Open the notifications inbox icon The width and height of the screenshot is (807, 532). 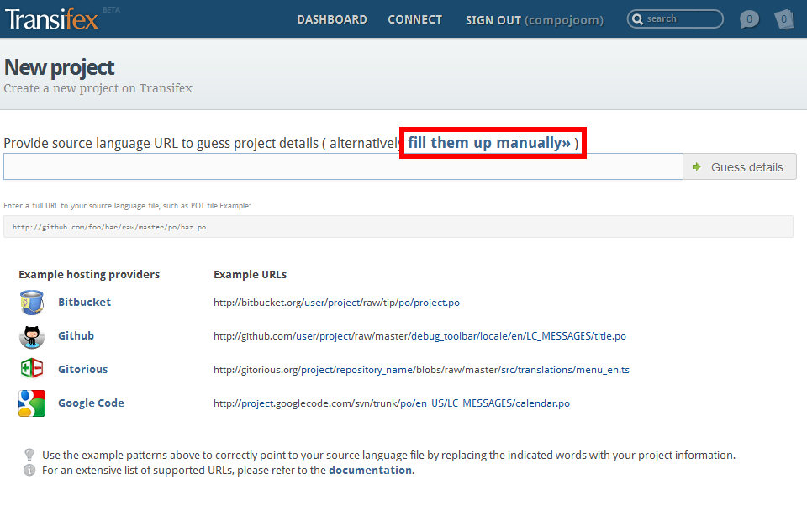(783, 19)
